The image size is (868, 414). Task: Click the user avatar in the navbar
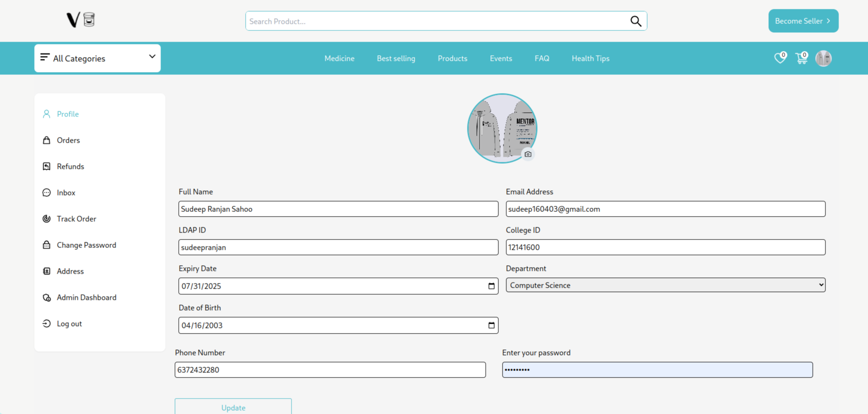click(823, 58)
